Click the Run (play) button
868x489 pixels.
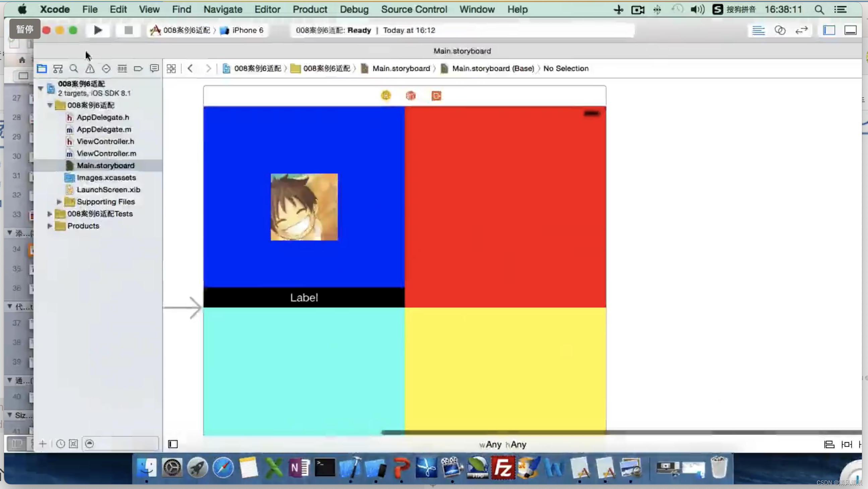point(98,30)
